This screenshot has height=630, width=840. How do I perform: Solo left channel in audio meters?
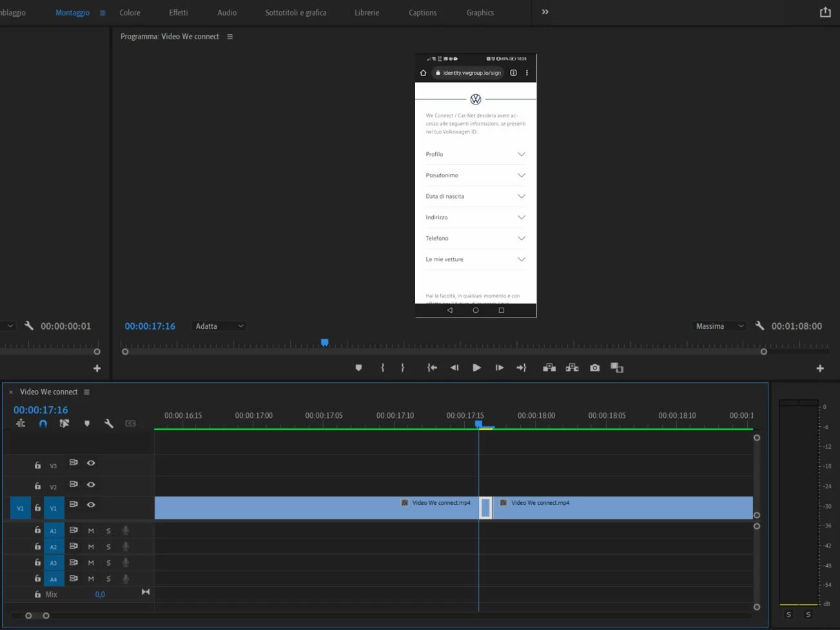coord(788,615)
